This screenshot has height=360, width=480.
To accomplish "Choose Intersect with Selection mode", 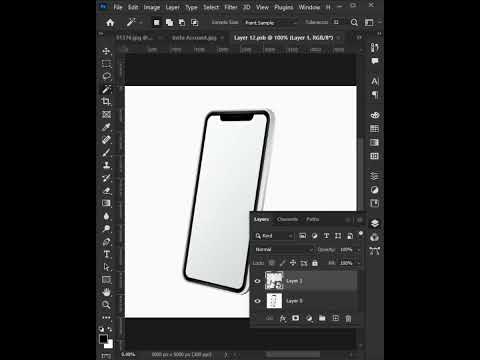I will 195,23.
